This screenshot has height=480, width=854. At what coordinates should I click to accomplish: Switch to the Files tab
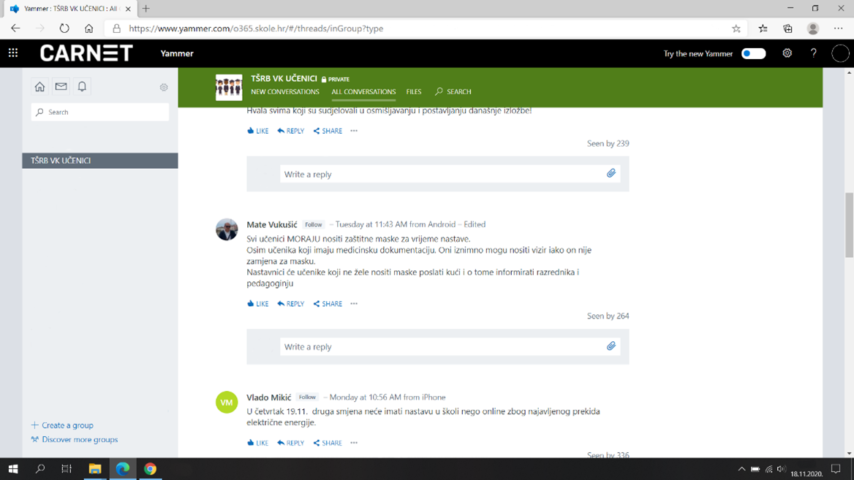(414, 92)
